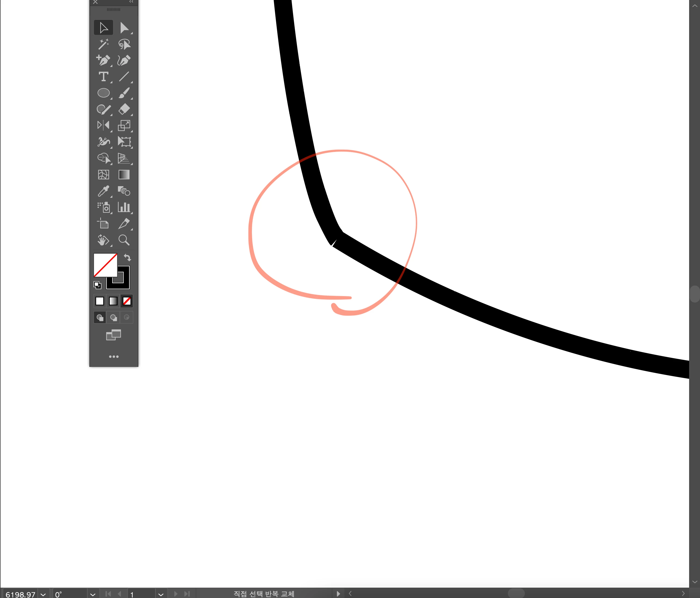Image resolution: width=700 pixels, height=598 pixels.
Task: Pick the Gradient tool
Action: click(124, 175)
